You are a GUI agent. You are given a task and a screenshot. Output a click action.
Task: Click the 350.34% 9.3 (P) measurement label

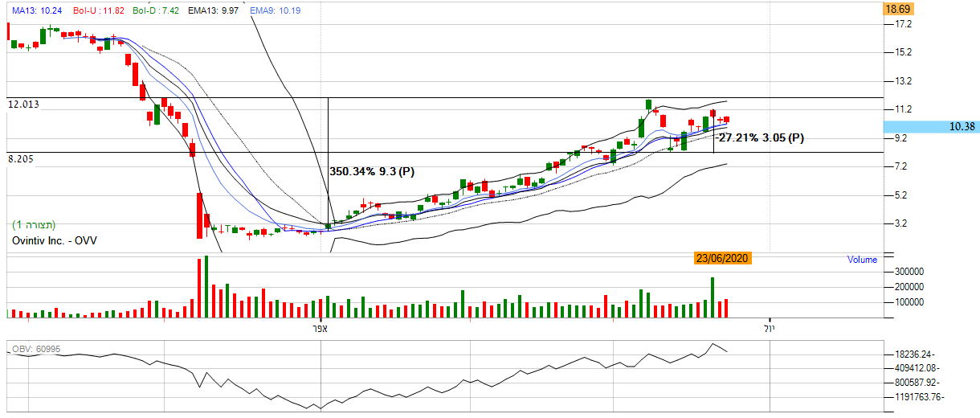click(x=372, y=171)
